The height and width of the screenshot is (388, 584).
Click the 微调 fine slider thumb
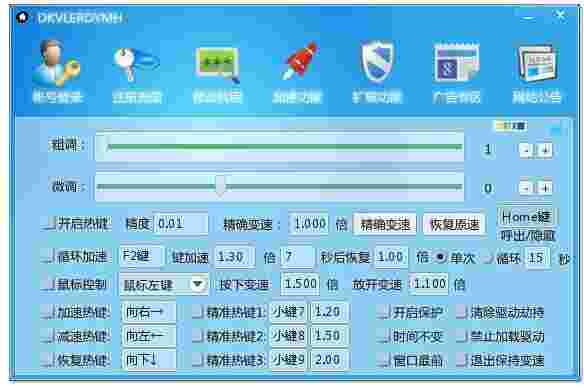(220, 185)
